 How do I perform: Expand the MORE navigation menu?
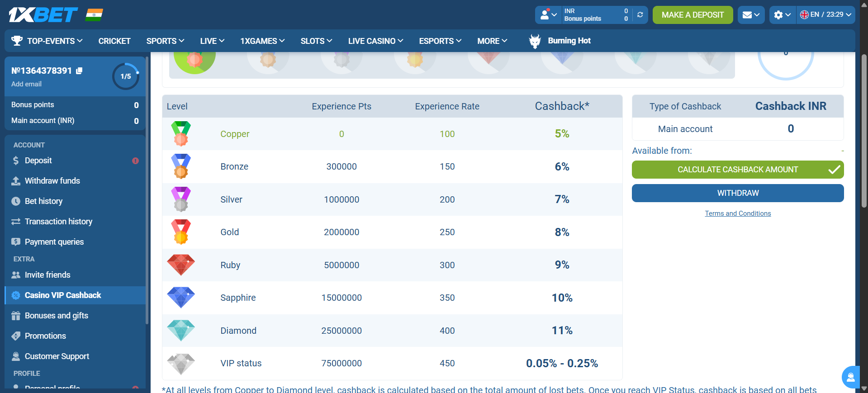coord(492,41)
